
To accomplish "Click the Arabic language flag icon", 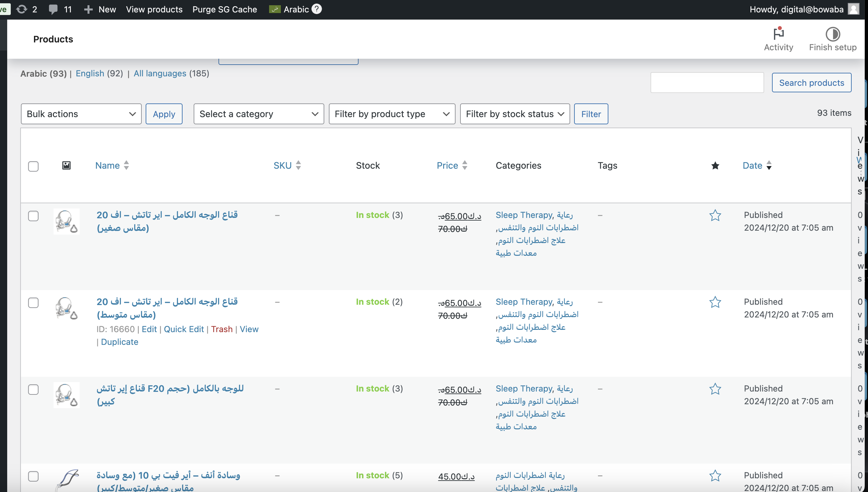I will coord(275,9).
